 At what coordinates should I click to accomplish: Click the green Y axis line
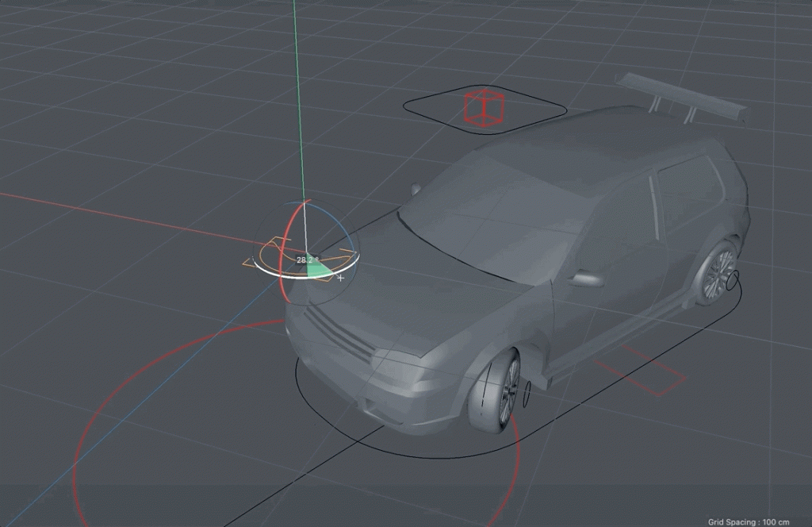pos(298,104)
